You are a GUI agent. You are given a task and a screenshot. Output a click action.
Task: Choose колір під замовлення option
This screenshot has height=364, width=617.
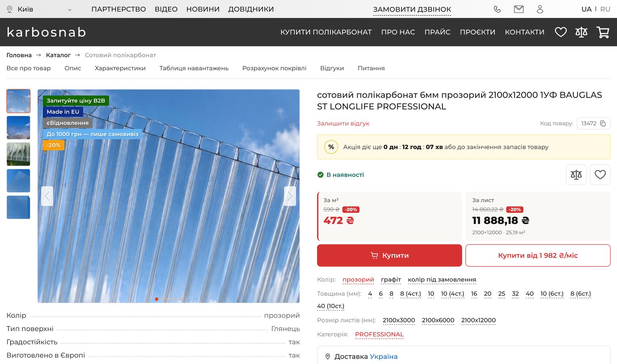click(x=442, y=280)
